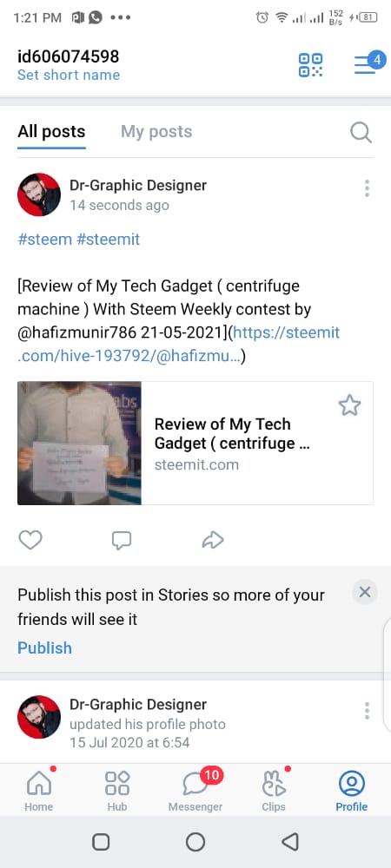Tap the Set short name link
The image size is (391, 868).
click(69, 76)
